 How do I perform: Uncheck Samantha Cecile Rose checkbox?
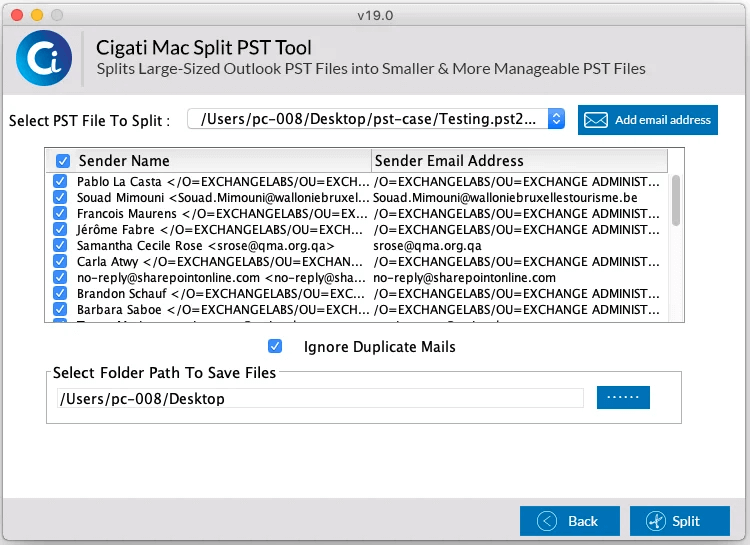(60, 245)
